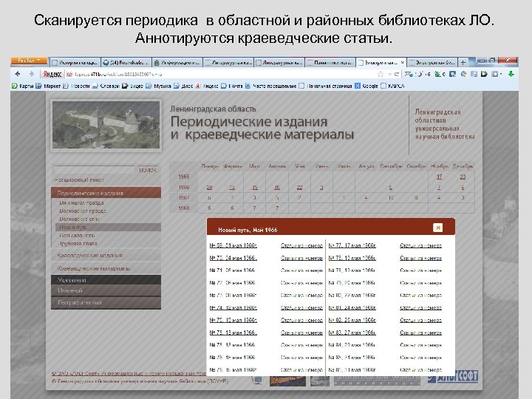532x399 pixels.
Task: Click the ПОИСК search button
Action: tap(148, 170)
